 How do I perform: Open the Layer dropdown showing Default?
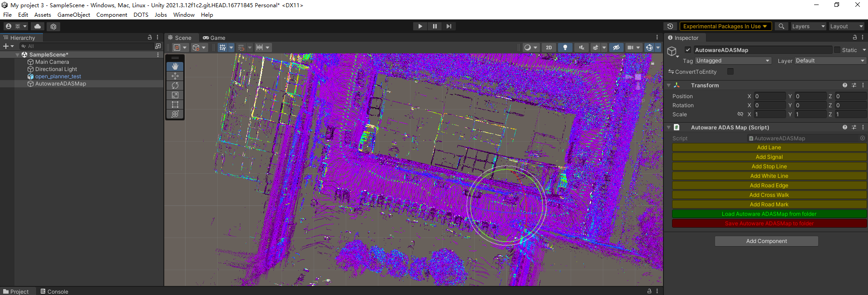830,61
